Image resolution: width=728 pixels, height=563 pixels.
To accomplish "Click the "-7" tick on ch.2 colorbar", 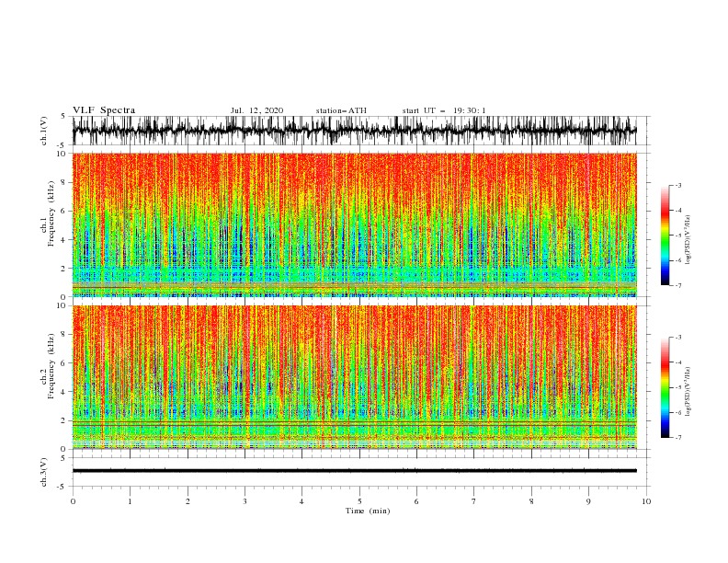I will (677, 437).
